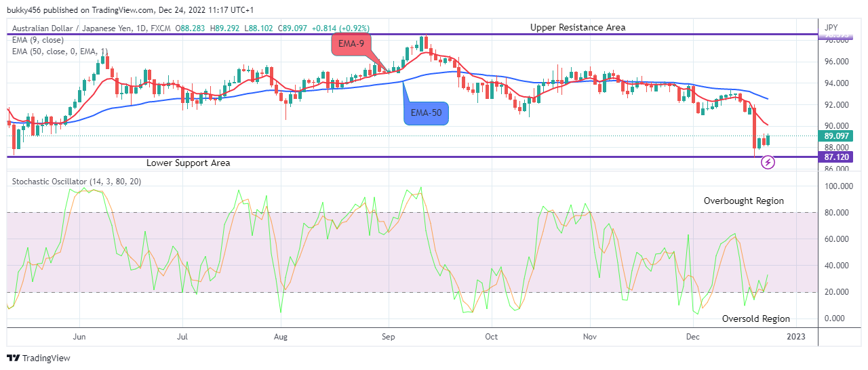The height and width of the screenshot is (370, 868).
Task: Click the TradingView logo at the bottom
Action: 39,358
